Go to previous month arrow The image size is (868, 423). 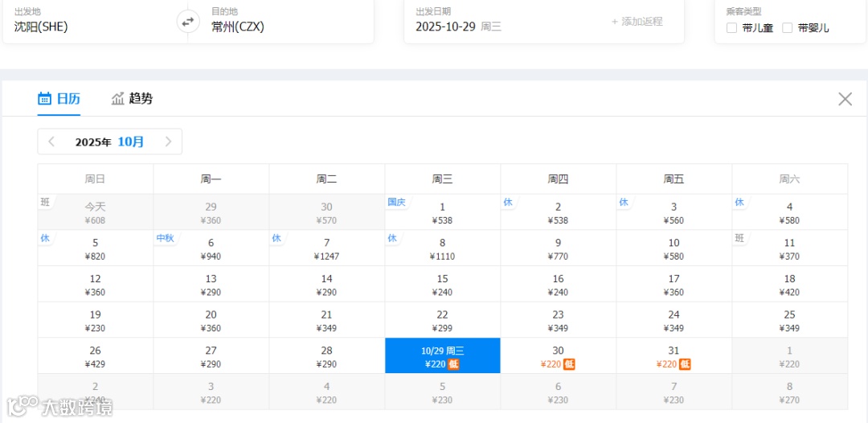click(x=51, y=142)
